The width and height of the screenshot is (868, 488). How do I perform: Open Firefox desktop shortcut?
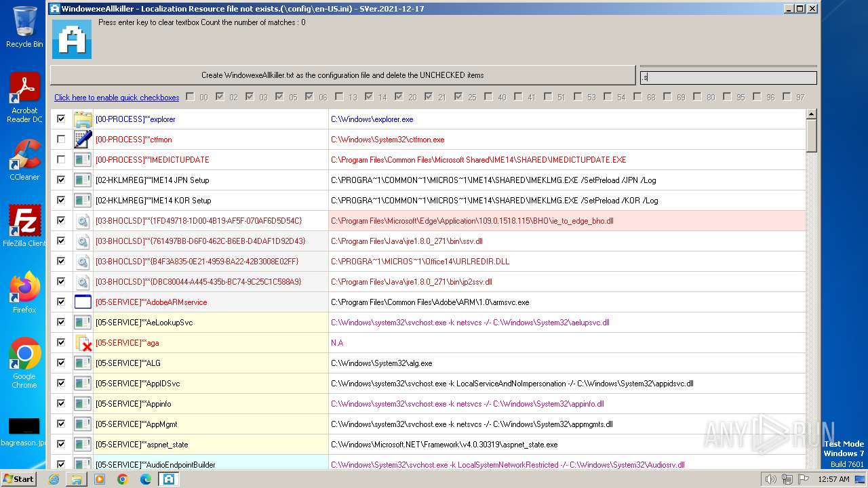pos(24,292)
